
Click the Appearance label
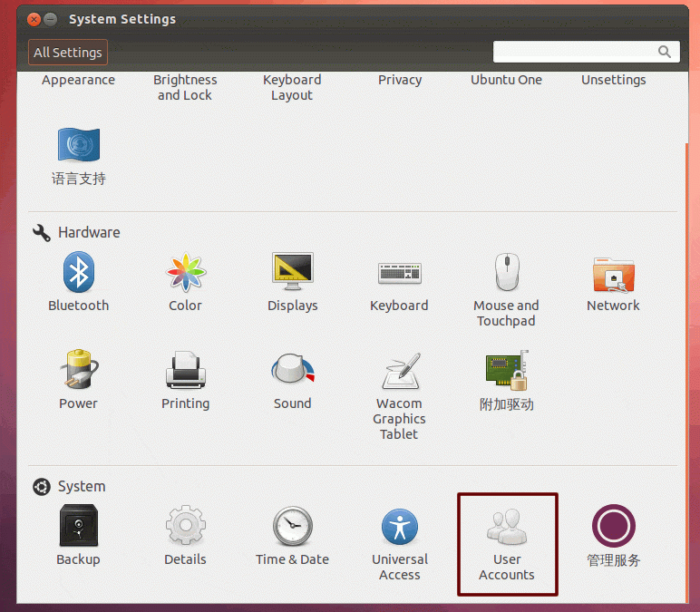(x=79, y=80)
